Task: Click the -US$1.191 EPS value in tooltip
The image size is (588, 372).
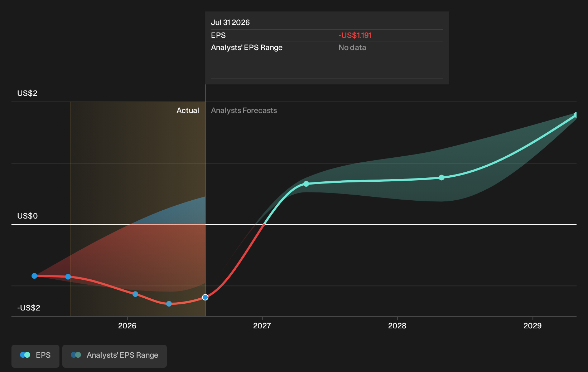Action: [355, 35]
